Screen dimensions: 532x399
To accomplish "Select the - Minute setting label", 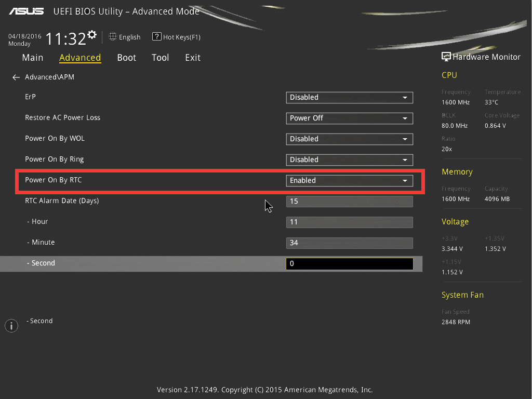I will [41, 242].
